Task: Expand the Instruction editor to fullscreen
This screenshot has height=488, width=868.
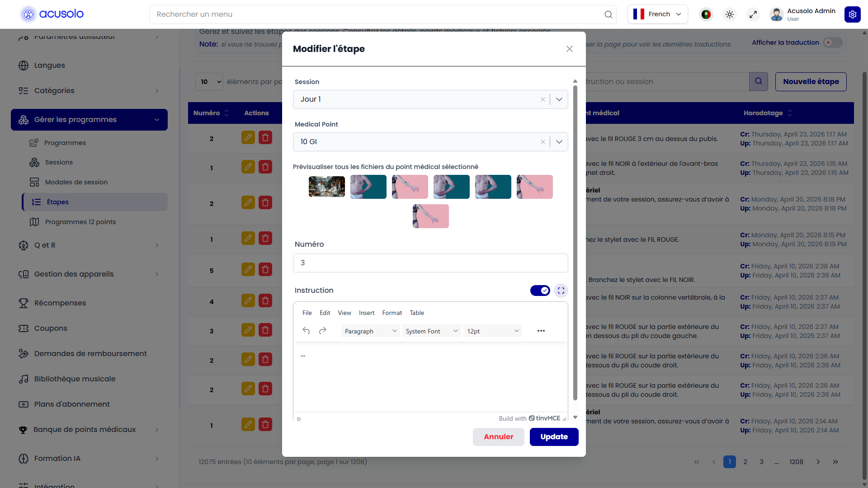Action: pos(561,291)
